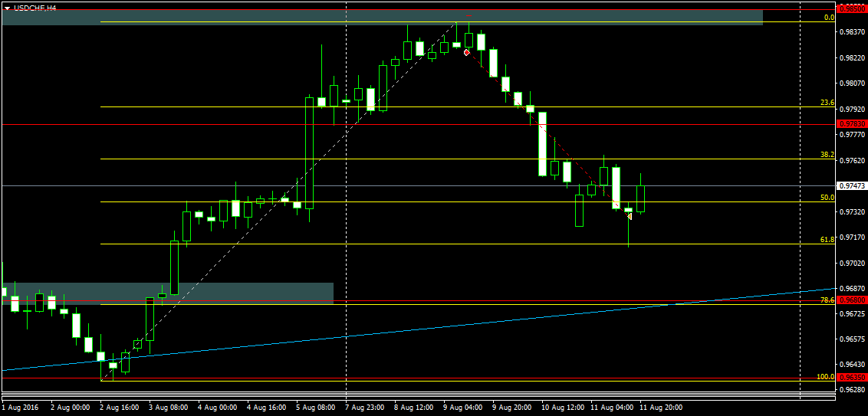Select the red 0.96350 price label
This screenshot has width=868, height=416.
coord(853,378)
